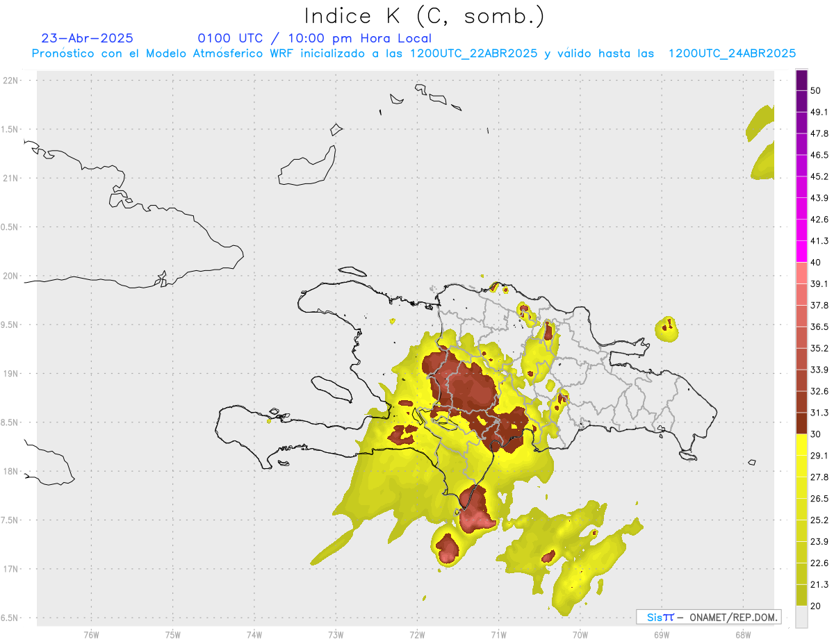Click the colorbar label '40'
This screenshot has width=834, height=644.
click(x=817, y=263)
